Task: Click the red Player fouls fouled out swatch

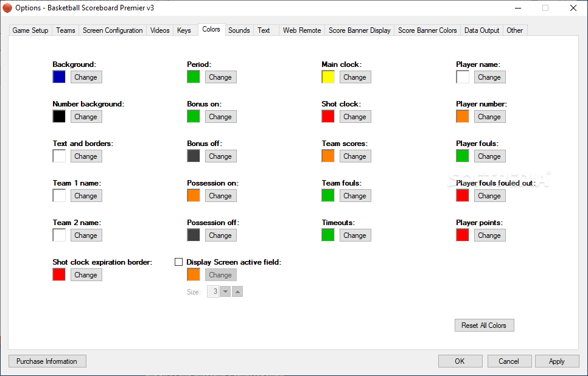Action: tap(463, 196)
